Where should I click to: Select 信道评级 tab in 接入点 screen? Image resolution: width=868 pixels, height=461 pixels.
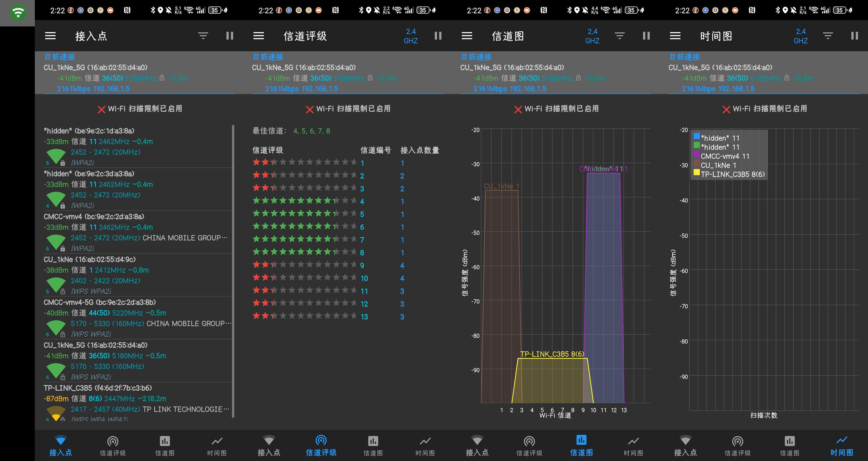pos(113,446)
